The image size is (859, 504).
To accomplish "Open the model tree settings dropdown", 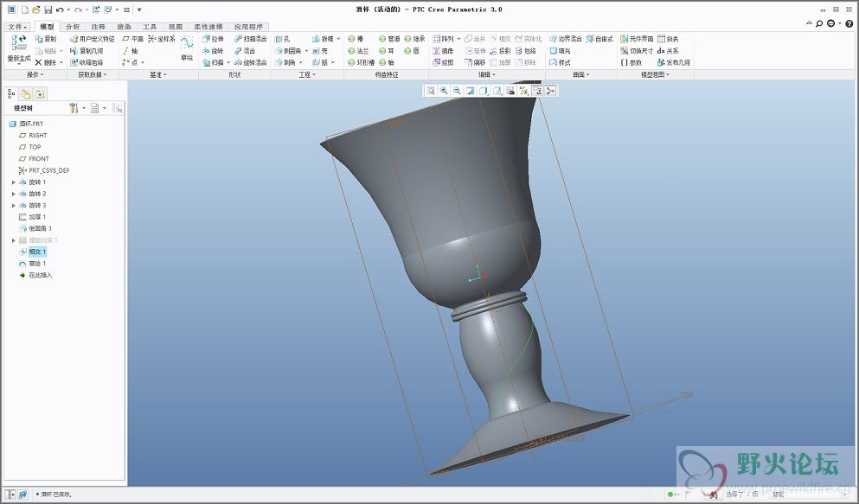I will 77,108.
